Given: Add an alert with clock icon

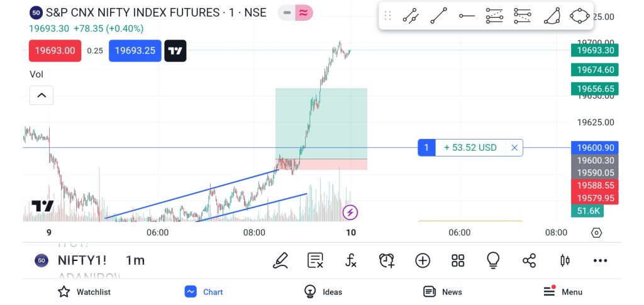Looking at the screenshot, I should 386,260.
